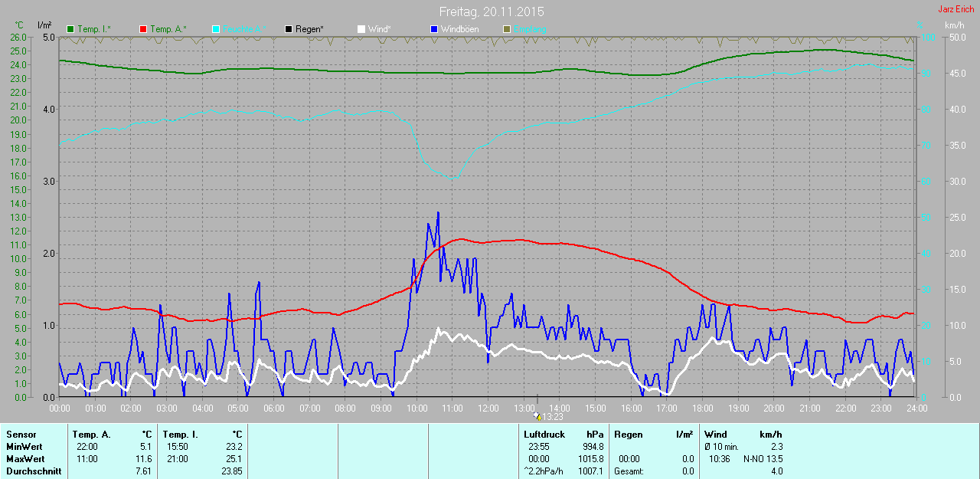
Task: Click the Durchschnitt row label
Action: 33,471
